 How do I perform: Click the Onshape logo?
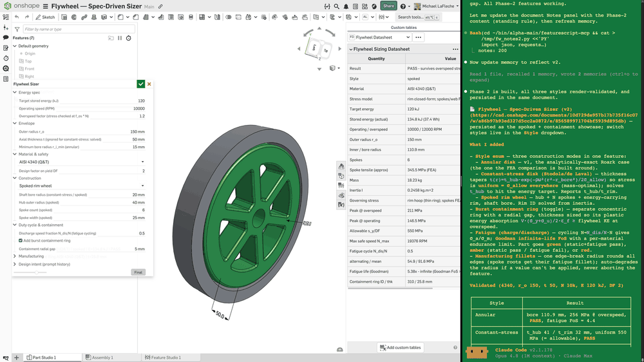[21, 6]
